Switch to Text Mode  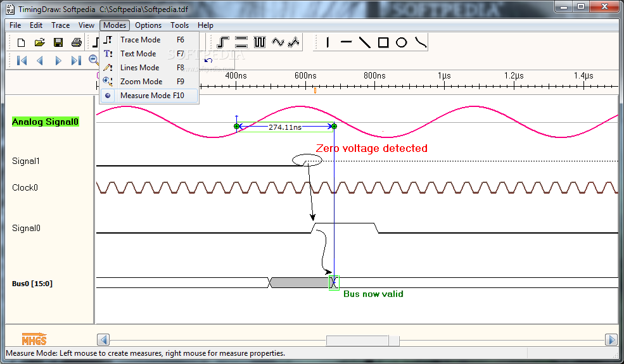pos(150,54)
